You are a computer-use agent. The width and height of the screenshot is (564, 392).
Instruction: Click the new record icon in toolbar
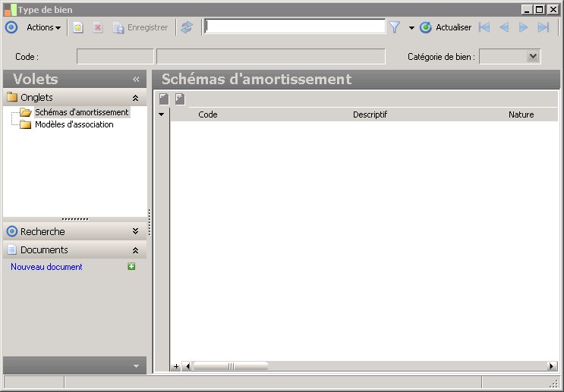pos(78,27)
